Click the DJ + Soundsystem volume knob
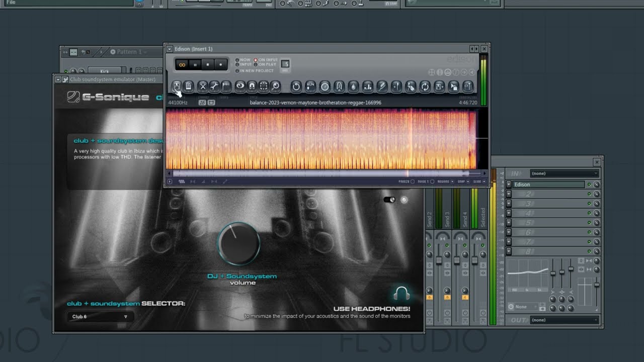 tap(238, 244)
